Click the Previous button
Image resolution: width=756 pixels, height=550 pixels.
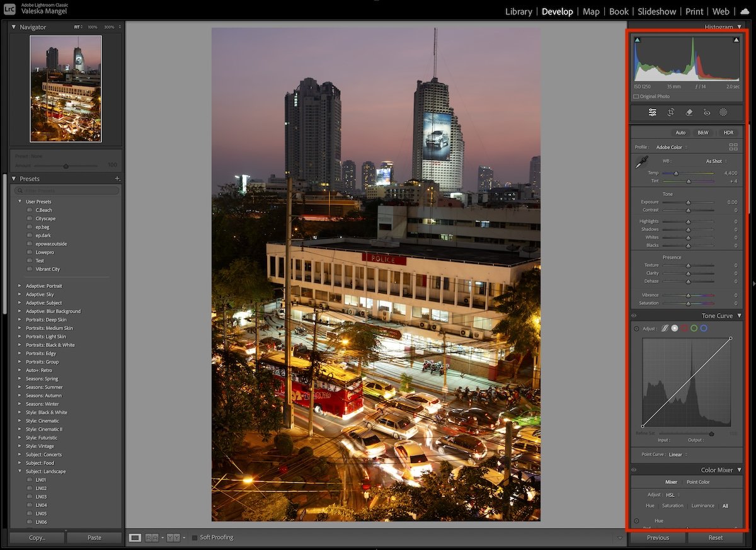point(658,537)
